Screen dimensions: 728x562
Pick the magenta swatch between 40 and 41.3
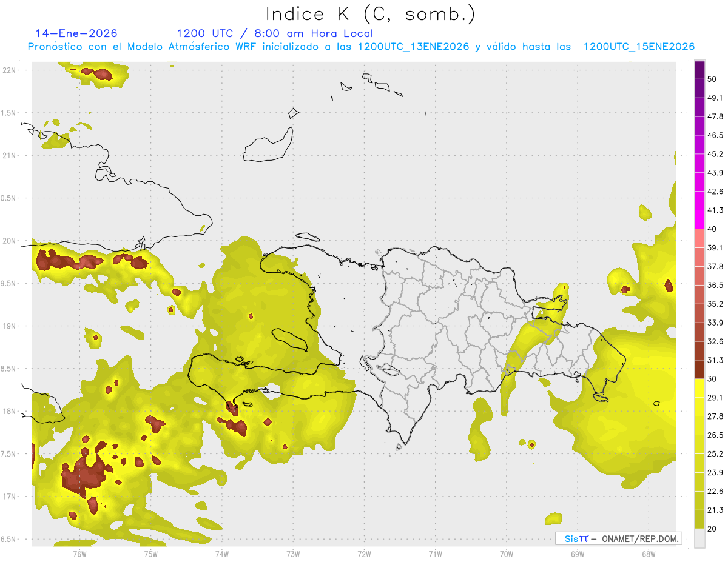pyautogui.click(x=700, y=219)
